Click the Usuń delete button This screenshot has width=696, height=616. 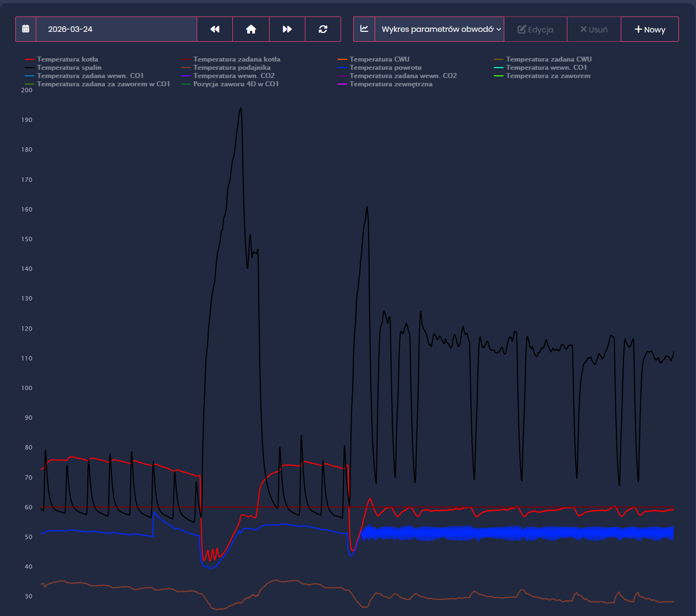(x=594, y=29)
